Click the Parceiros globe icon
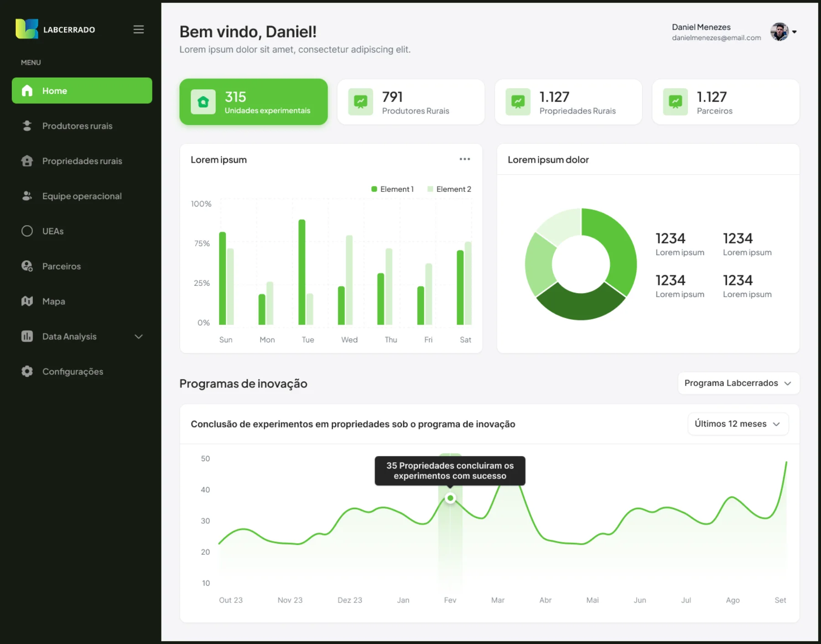The height and width of the screenshot is (644, 821). (27, 266)
